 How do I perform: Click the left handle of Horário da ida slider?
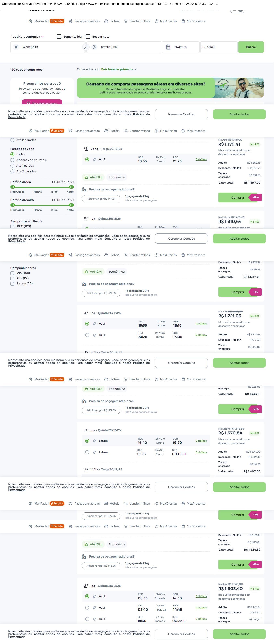(x=13, y=187)
